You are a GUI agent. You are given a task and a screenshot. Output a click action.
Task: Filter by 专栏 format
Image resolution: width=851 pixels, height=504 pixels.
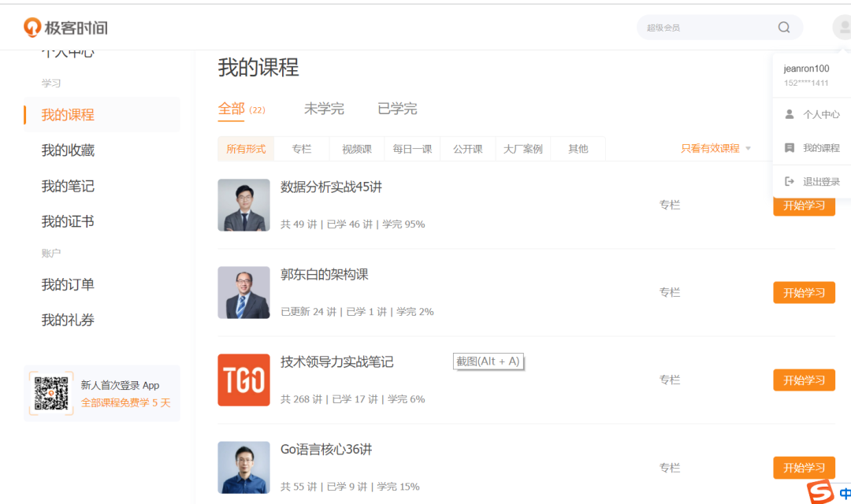302,149
